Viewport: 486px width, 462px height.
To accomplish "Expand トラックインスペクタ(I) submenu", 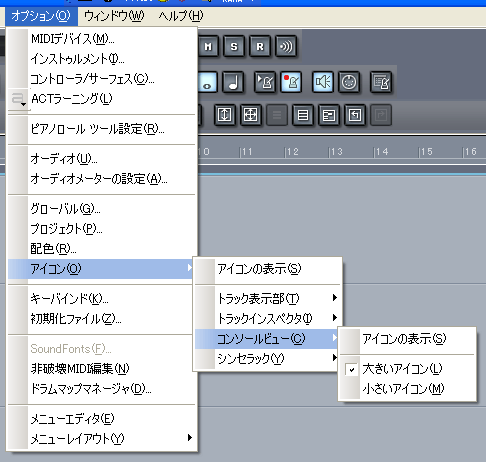I will 268,319.
